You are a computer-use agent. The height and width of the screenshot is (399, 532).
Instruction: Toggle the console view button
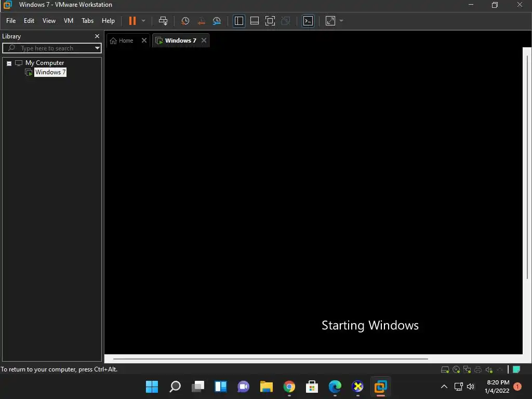coord(308,21)
